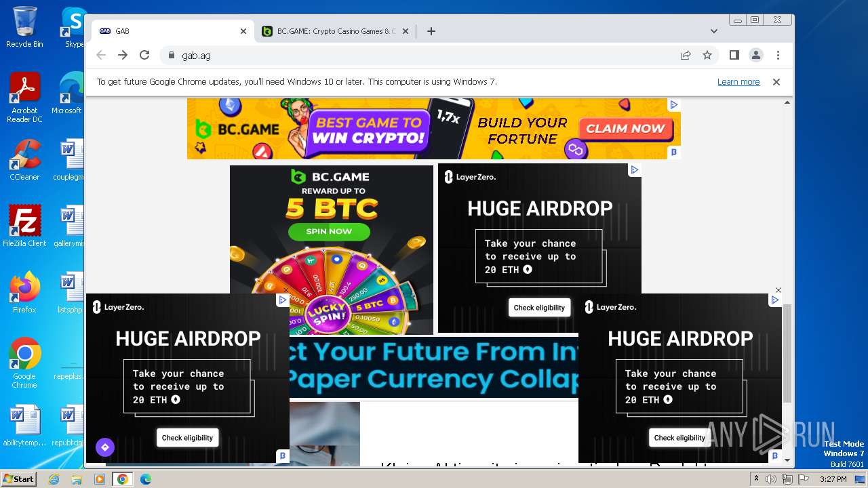
Task: Close the BC.GAME tab
Action: tap(406, 31)
